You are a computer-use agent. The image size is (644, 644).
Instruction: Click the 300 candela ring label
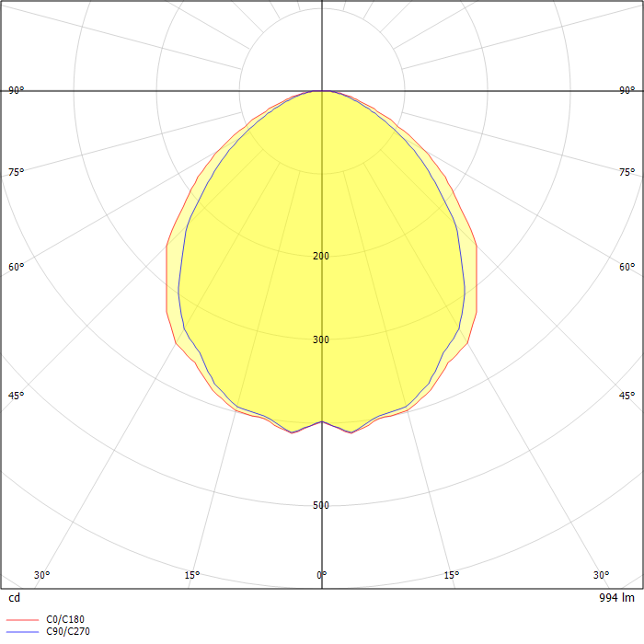click(321, 339)
